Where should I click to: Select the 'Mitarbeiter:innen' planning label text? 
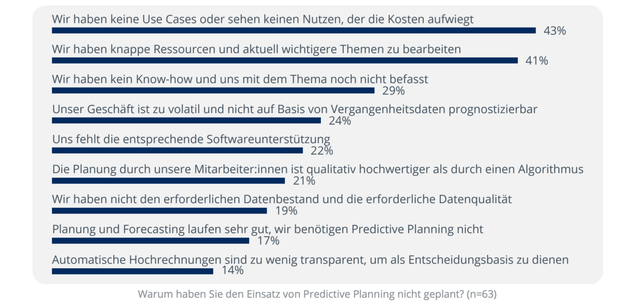coord(317,169)
